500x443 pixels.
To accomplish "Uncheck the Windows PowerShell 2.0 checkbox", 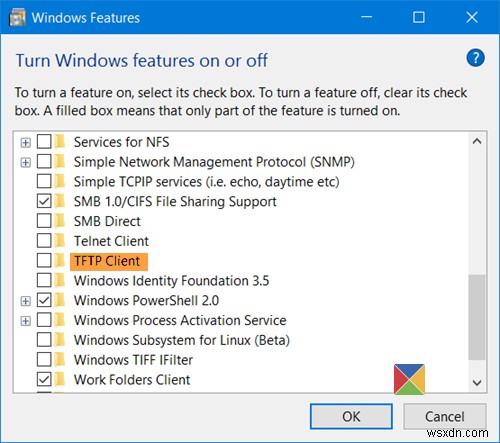I will point(44,300).
